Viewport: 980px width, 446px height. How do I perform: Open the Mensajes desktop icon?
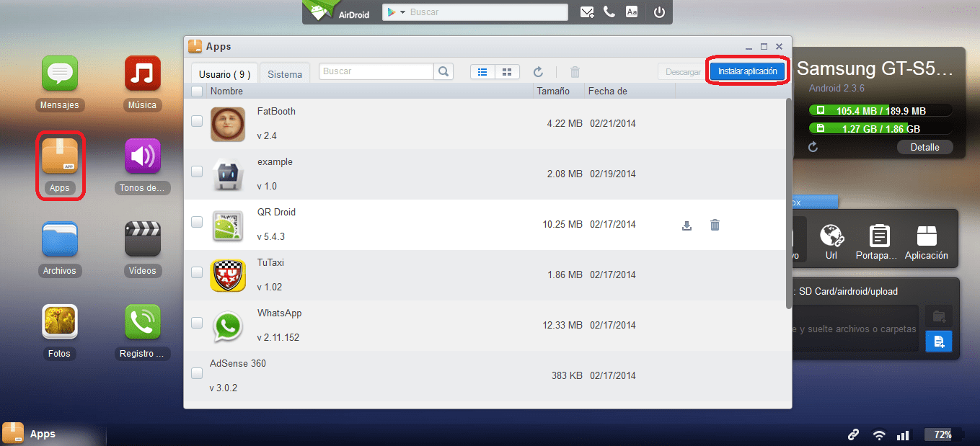[x=59, y=73]
